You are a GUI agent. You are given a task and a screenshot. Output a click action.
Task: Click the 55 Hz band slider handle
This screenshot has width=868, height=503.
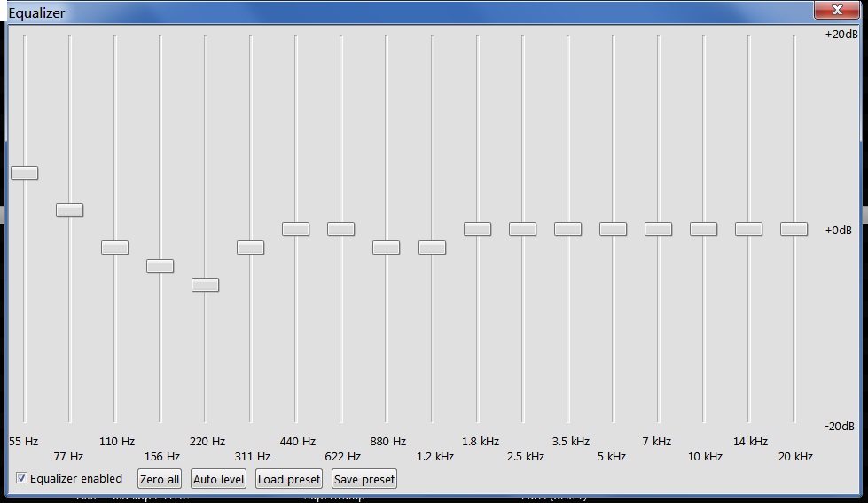click(24, 173)
